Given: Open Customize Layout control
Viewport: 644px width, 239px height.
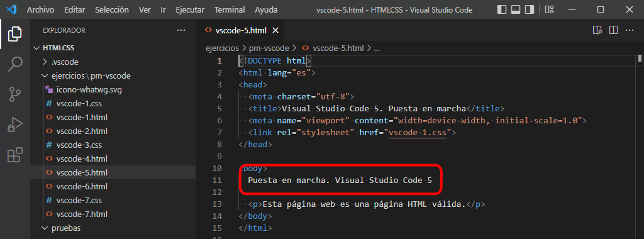Looking at the screenshot, I should tap(549, 9).
